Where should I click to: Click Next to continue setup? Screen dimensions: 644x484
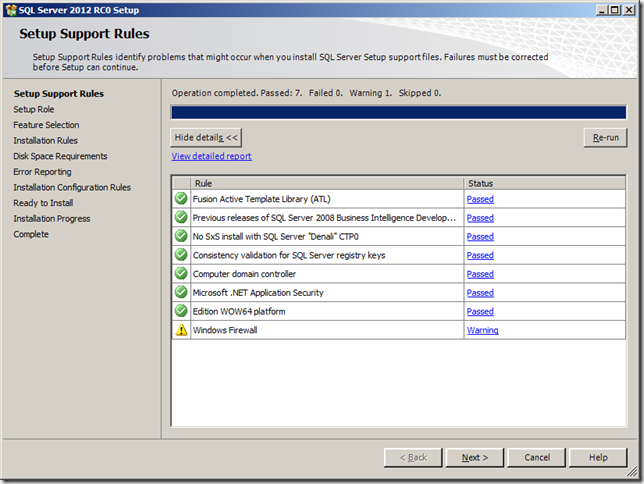pyautogui.click(x=475, y=457)
